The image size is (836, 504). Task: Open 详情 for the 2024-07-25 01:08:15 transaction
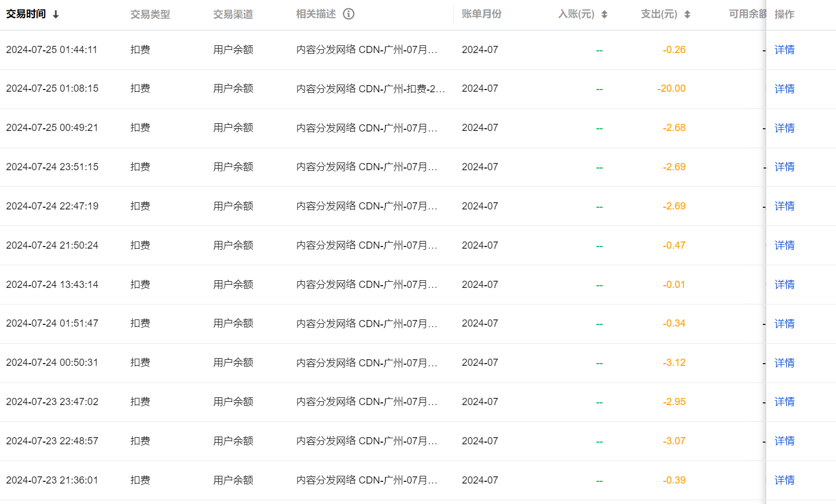tap(785, 89)
